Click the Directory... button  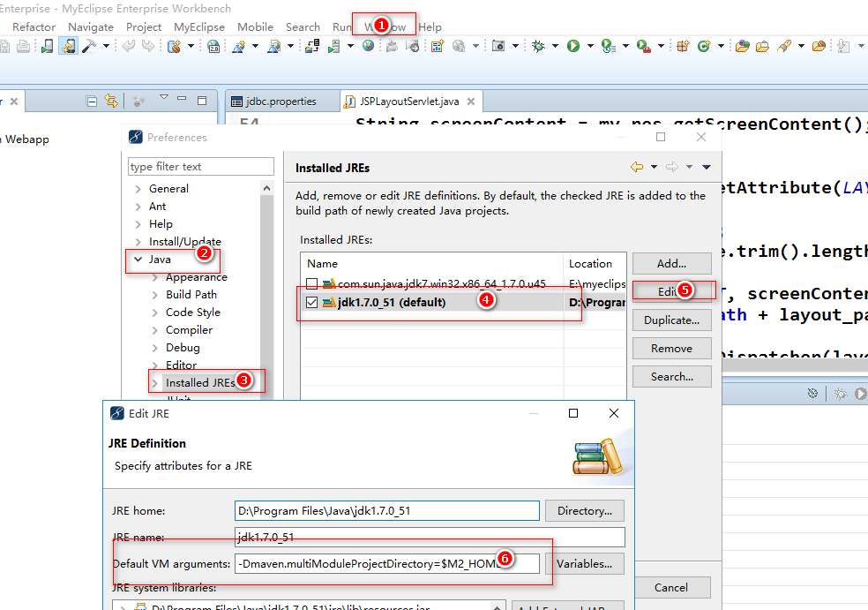point(585,511)
